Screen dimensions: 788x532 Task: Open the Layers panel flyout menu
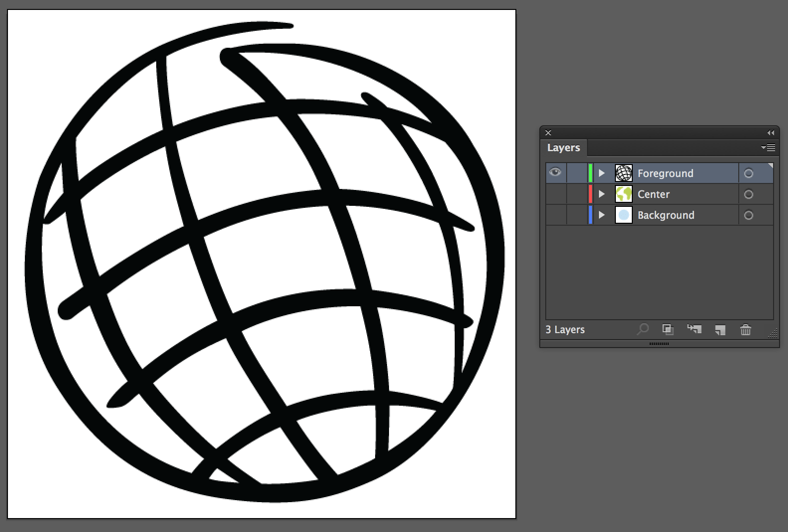[x=769, y=148]
